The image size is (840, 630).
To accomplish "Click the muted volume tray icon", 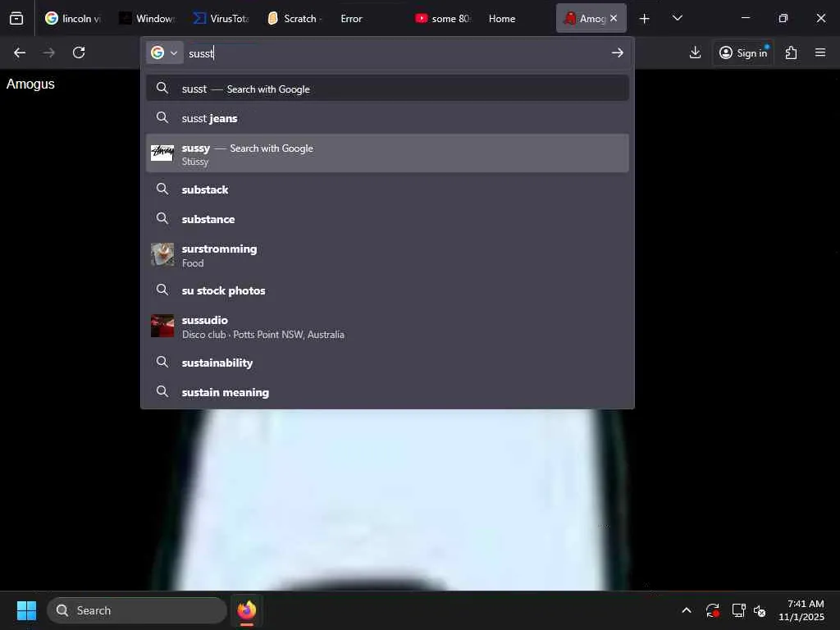I will coord(760,610).
